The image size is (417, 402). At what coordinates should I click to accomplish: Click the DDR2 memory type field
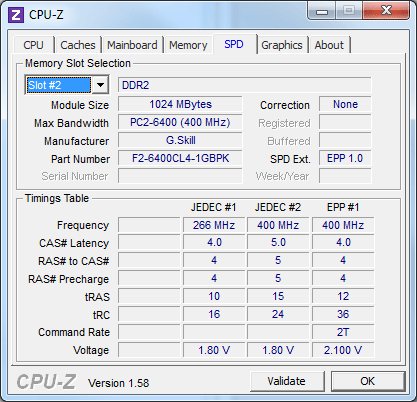245,85
